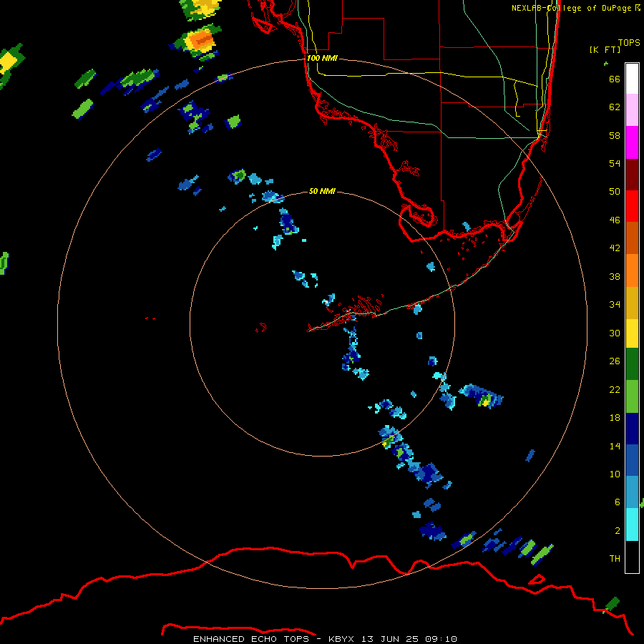This screenshot has width=644, height=644.
Task: Click the medium blue legend swatch
Action: tap(632, 460)
